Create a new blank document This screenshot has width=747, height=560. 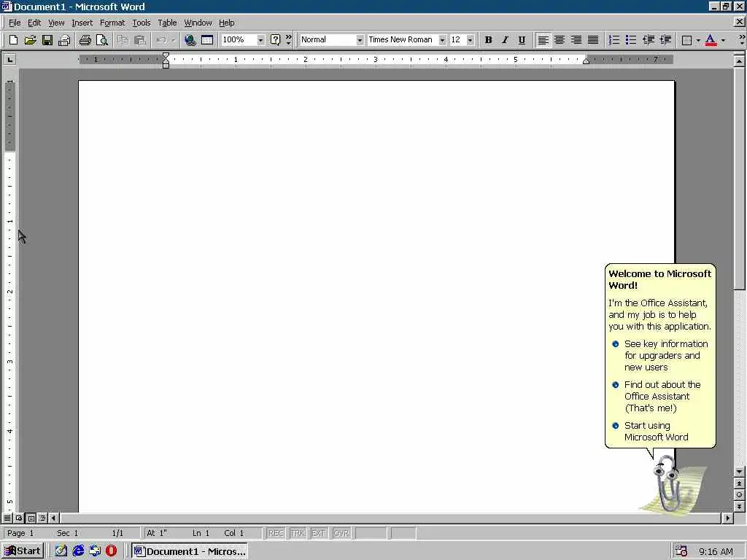coord(13,40)
